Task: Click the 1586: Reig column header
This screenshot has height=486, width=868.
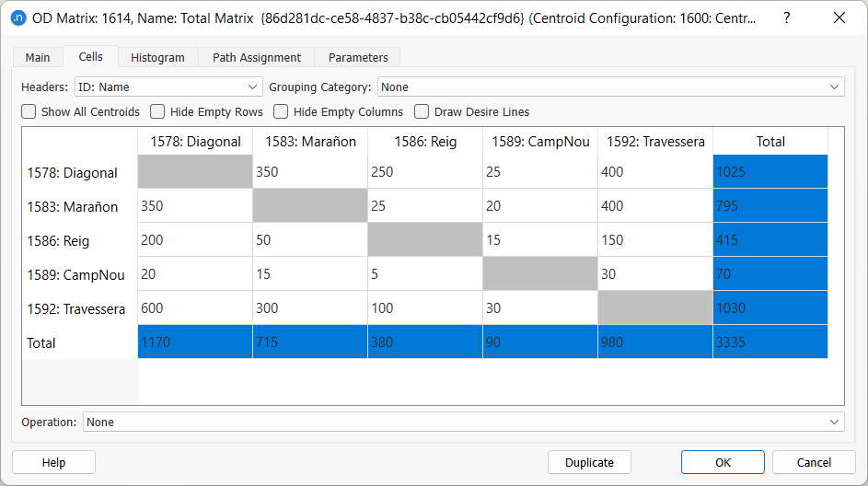Action: point(424,142)
